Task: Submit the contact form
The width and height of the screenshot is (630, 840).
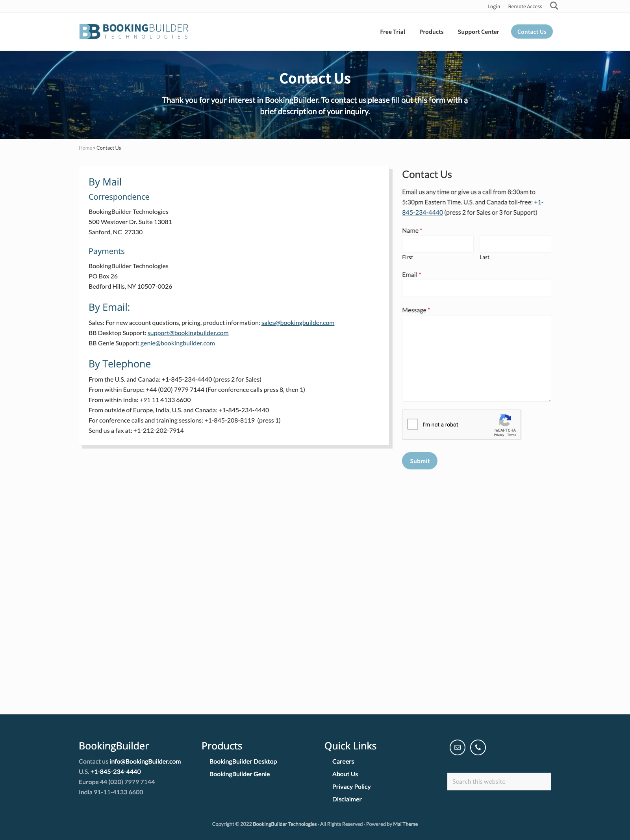Action: (x=420, y=461)
